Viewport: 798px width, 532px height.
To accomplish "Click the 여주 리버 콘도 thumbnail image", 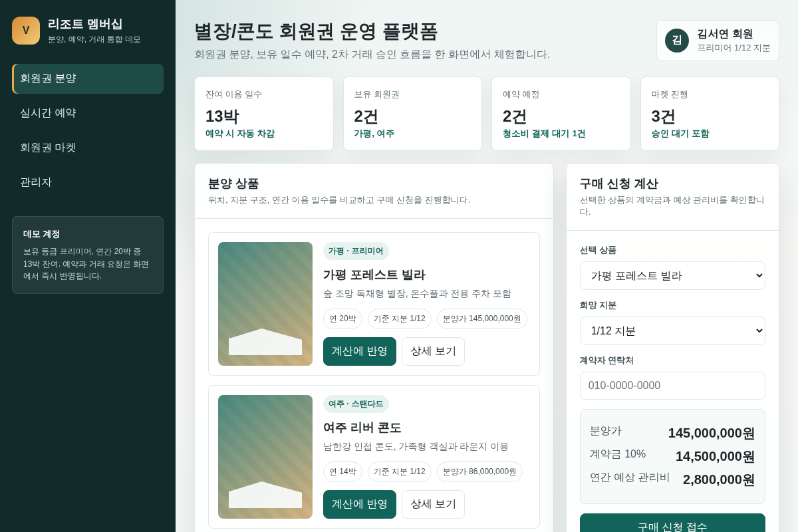I will (265, 457).
